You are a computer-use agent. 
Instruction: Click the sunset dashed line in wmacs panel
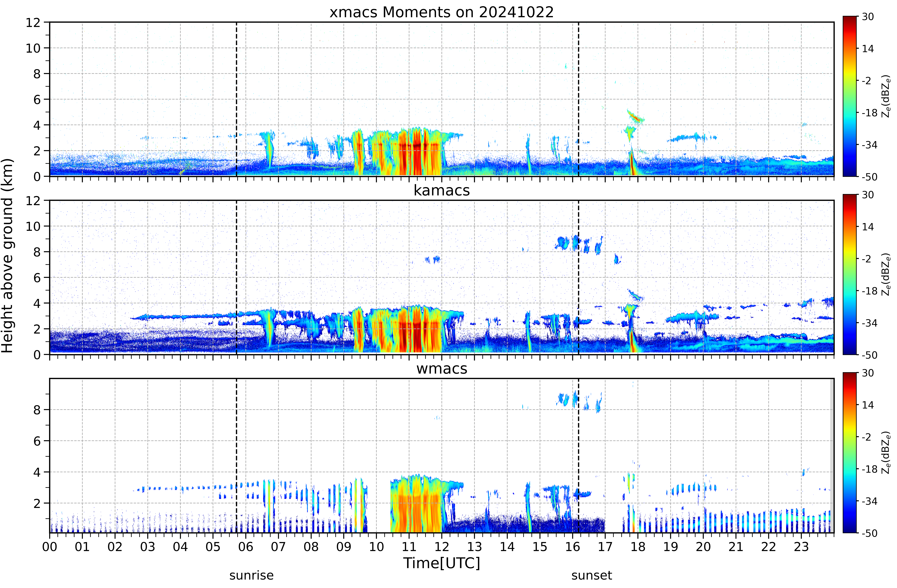pos(578,456)
